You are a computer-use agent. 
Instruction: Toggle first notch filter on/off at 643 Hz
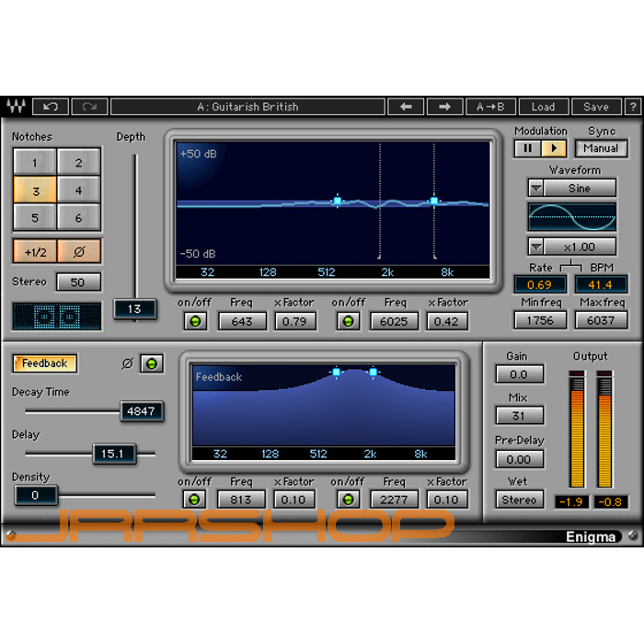[x=194, y=321]
